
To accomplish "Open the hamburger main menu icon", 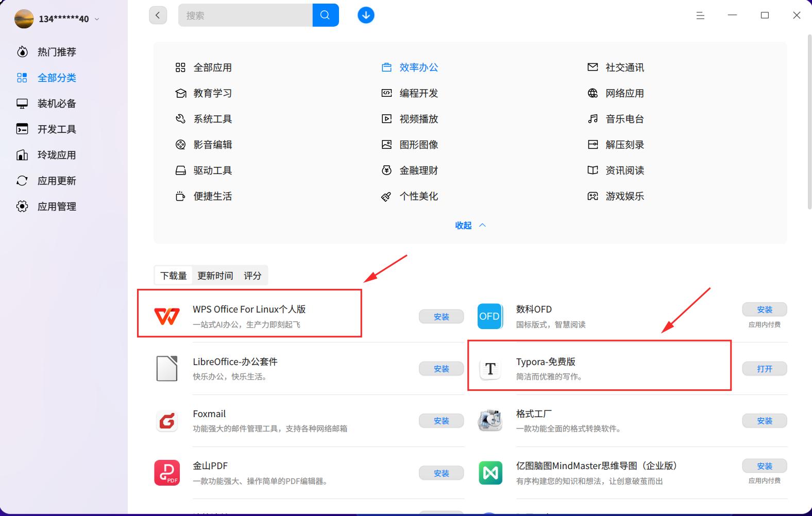I will (700, 15).
